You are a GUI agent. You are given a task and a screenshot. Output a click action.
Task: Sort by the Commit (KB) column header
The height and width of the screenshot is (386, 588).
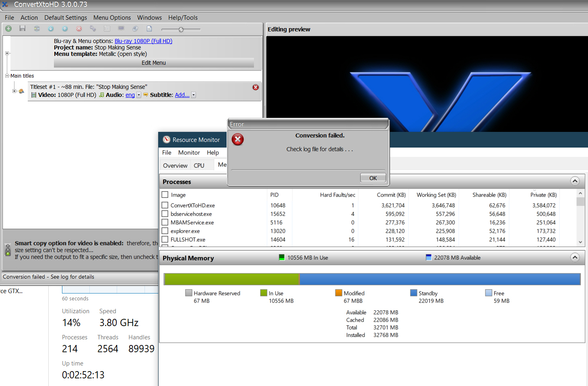[x=391, y=195]
